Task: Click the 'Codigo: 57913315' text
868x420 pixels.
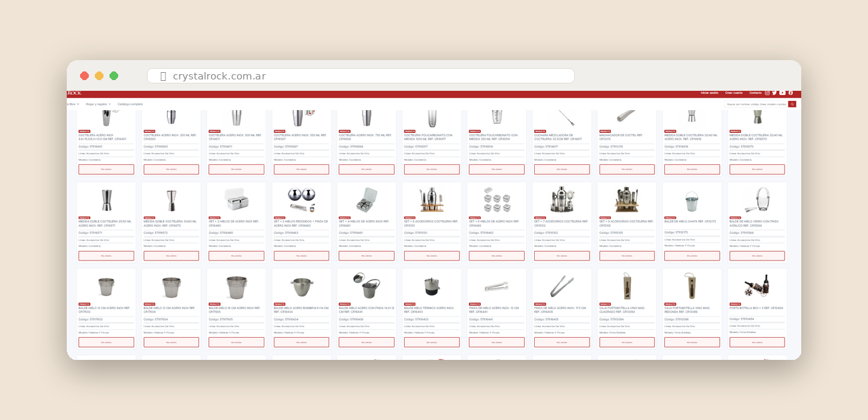Action: click(611, 146)
